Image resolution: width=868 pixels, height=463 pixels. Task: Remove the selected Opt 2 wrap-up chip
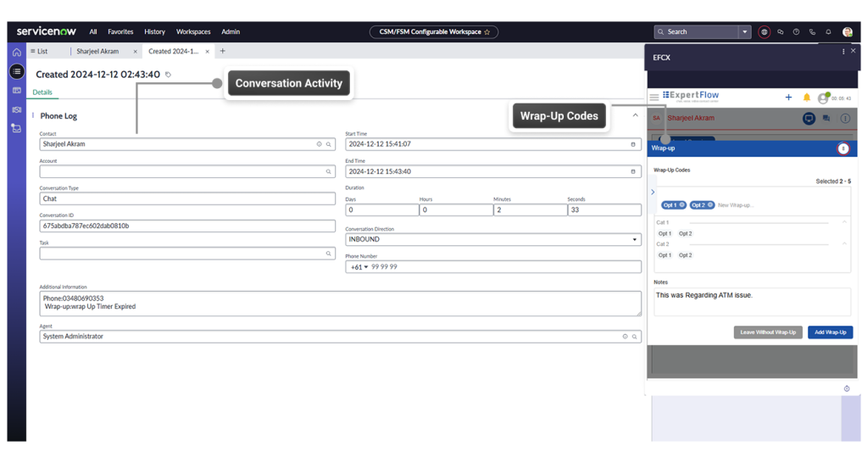point(710,205)
